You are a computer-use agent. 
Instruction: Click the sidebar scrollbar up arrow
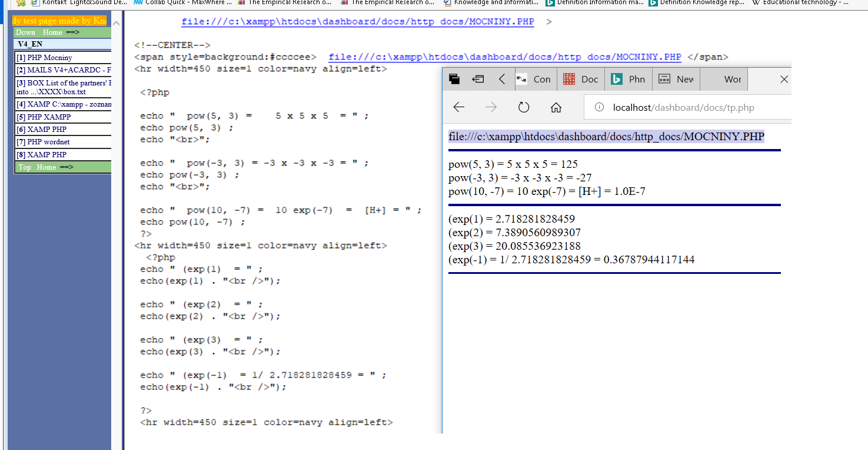pyautogui.click(x=116, y=24)
